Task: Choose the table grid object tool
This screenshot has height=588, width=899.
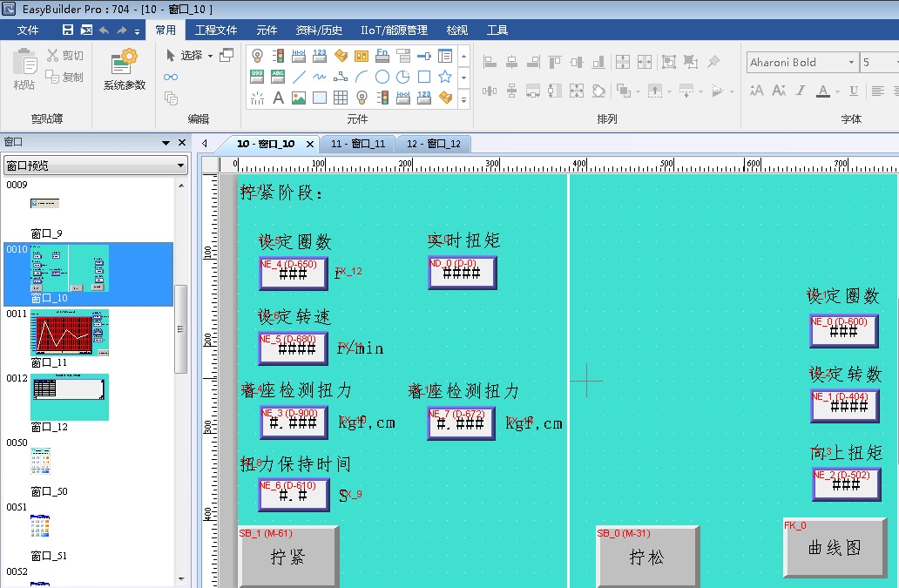Action: pos(341,98)
